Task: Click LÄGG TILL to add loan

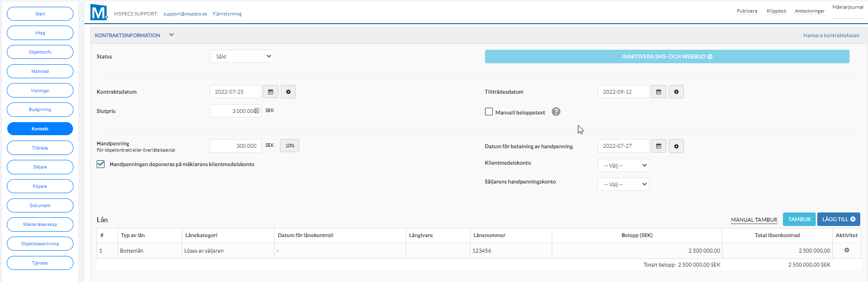Action: tap(839, 219)
